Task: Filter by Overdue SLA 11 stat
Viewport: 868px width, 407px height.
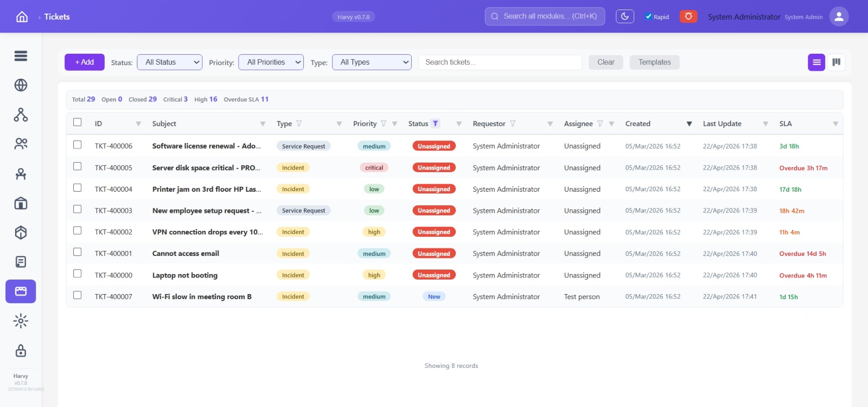Action: point(246,99)
